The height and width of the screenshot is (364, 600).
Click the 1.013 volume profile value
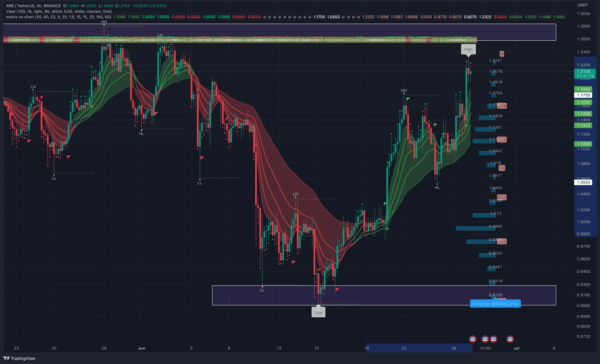click(x=496, y=214)
